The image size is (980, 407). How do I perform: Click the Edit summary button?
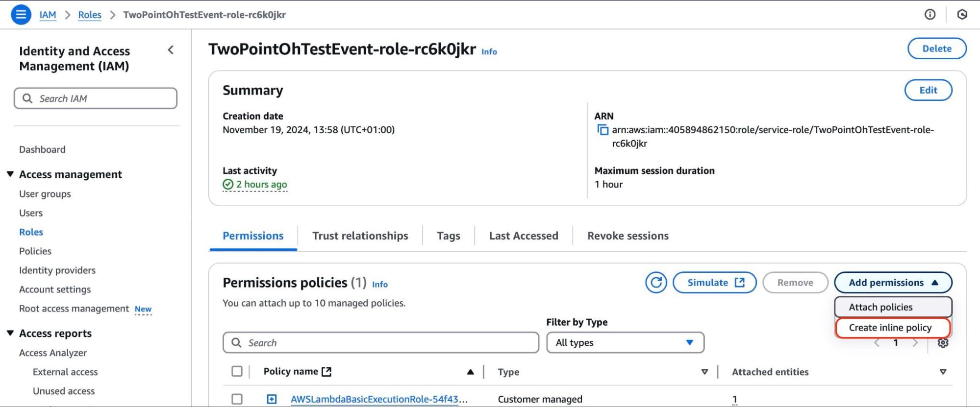pyautogui.click(x=928, y=90)
